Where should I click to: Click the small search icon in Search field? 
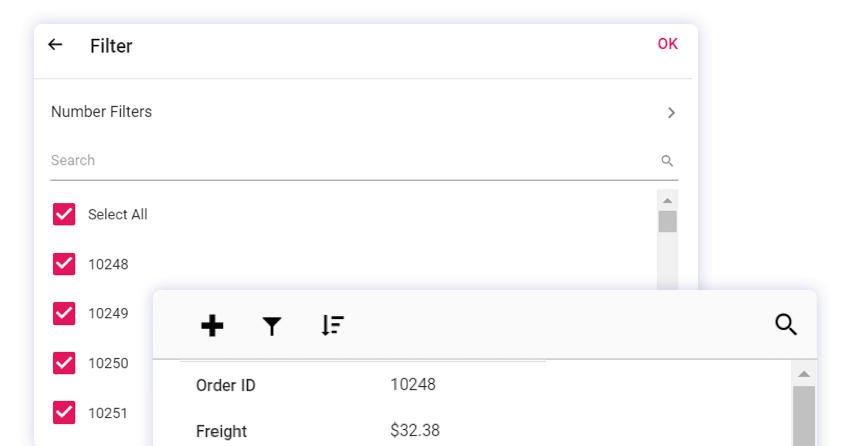tap(667, 161)
